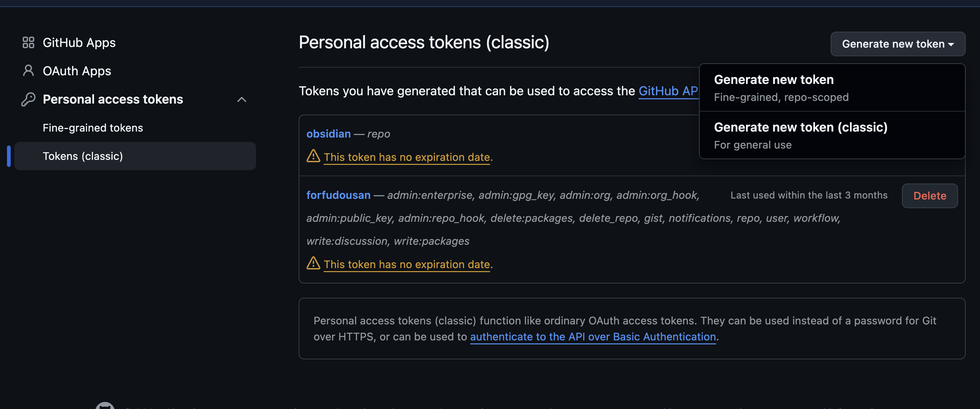The width and height of the screenshot is (980, 409).
Task: Click the GitHub Apps grid icon
Action: 28,43
